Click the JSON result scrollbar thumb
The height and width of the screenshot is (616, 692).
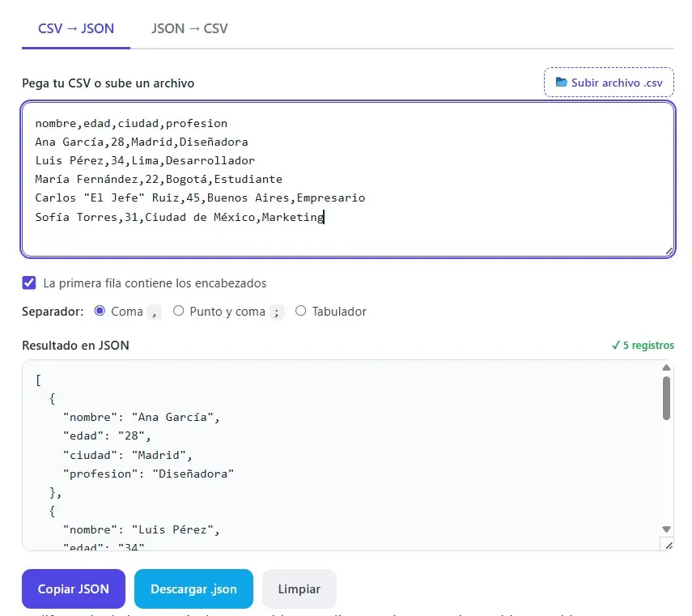(x=666, y=398)
